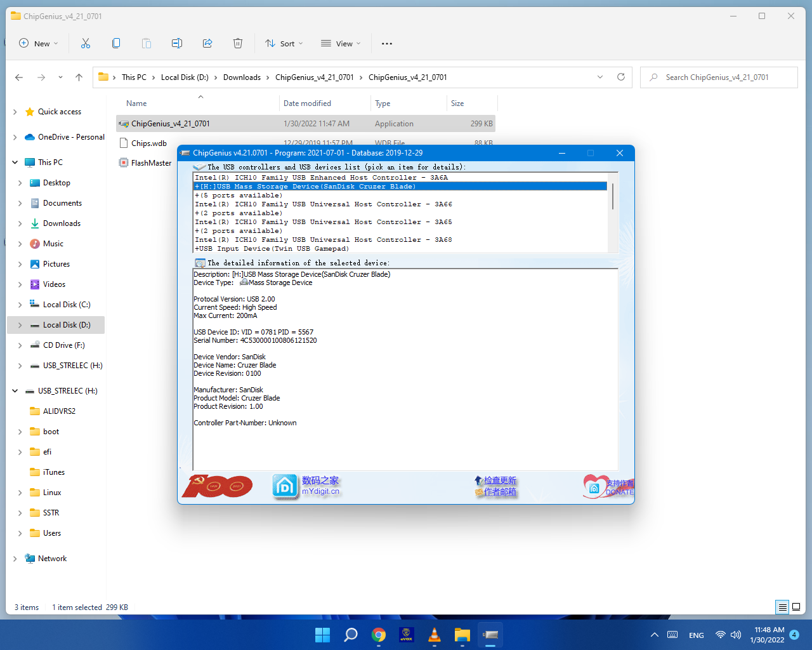Go up one folder level arrow
Screen dimensions: 812x650
[x=79, y=77]
